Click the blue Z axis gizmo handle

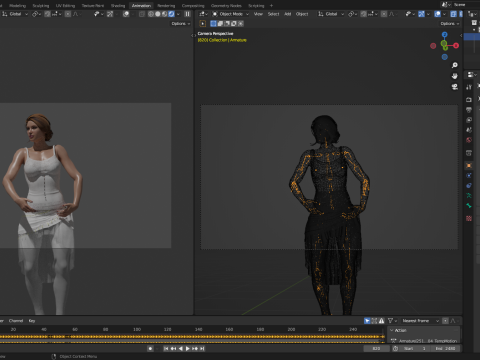445,35
